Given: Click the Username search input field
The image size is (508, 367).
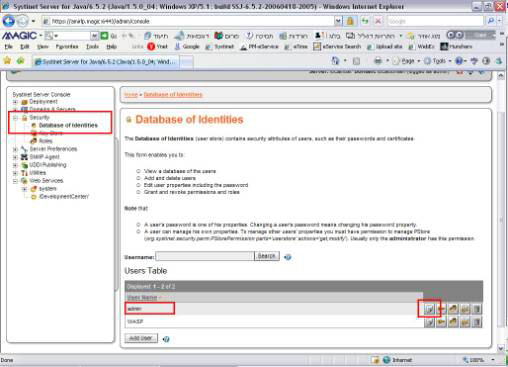Looking at the screenshot, I should click(x=205, y=256).
